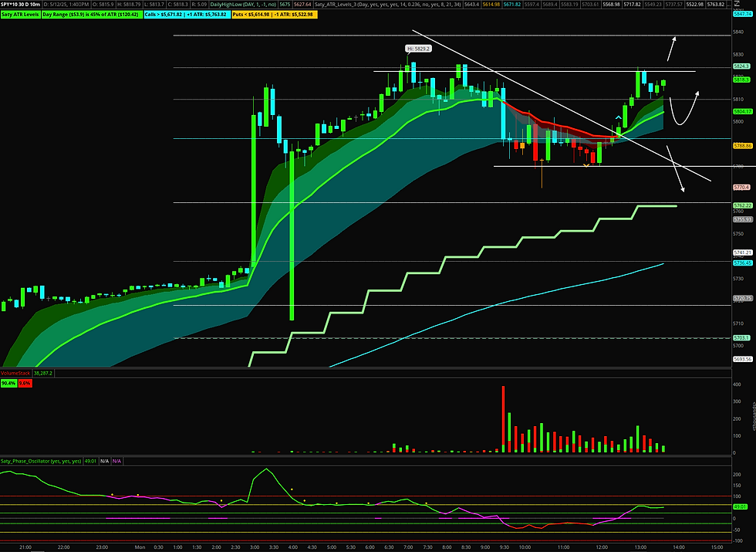Click the green 90.4% buy volume label
This screenshot has width=756, height=552.
[8, 383]
